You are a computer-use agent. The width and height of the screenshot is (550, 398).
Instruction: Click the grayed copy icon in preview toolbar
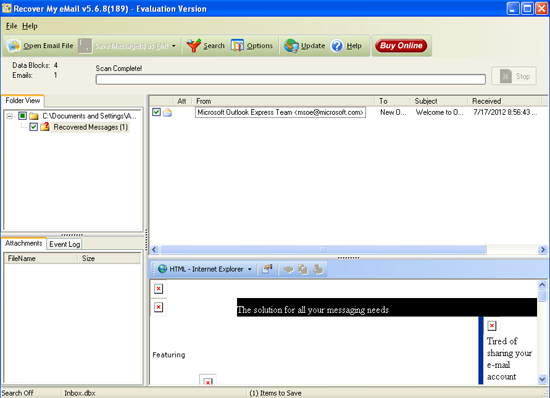[x=303, y=269]
